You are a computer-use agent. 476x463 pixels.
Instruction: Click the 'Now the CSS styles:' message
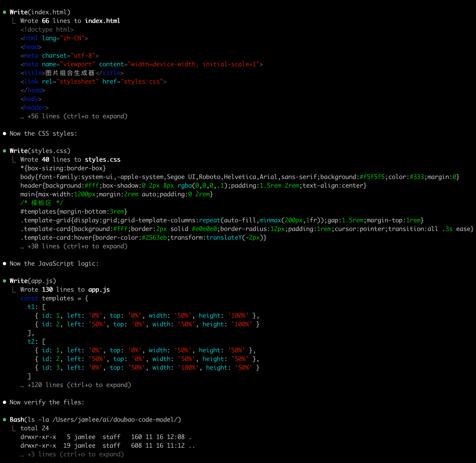tap(43, 134)
